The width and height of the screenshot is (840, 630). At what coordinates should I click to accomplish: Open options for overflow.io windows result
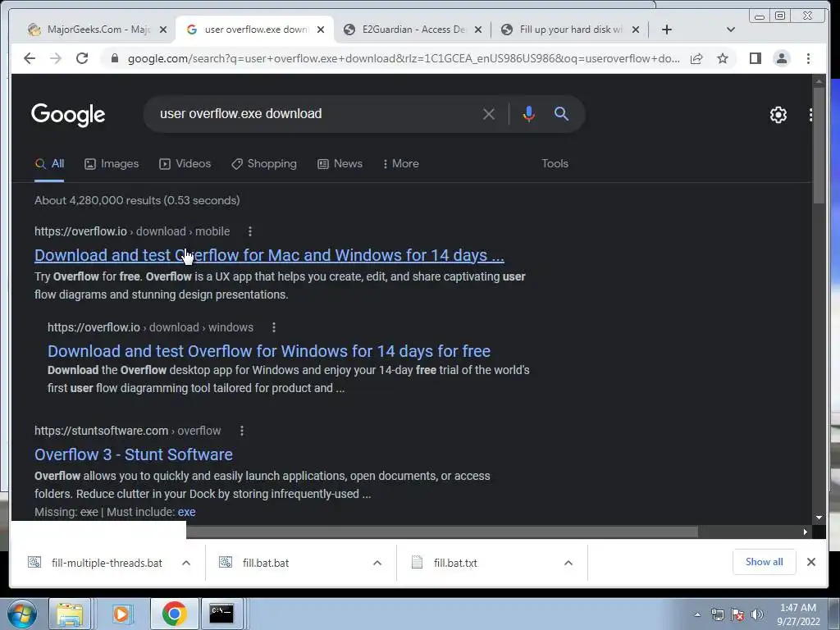coord(274,327)
